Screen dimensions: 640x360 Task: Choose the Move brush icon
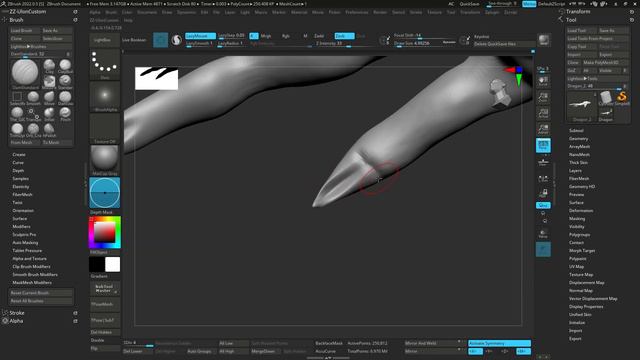(x=49, y=97)
